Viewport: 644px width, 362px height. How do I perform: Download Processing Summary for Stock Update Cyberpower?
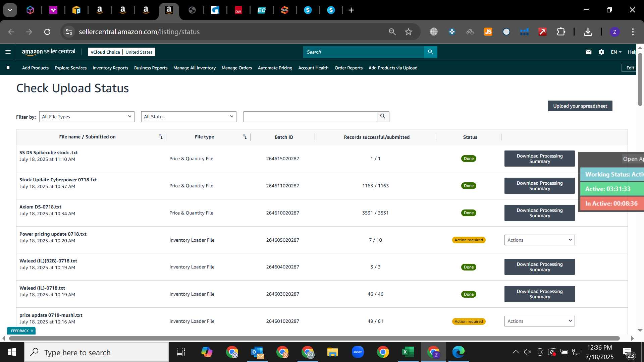[x=539, y=186]
